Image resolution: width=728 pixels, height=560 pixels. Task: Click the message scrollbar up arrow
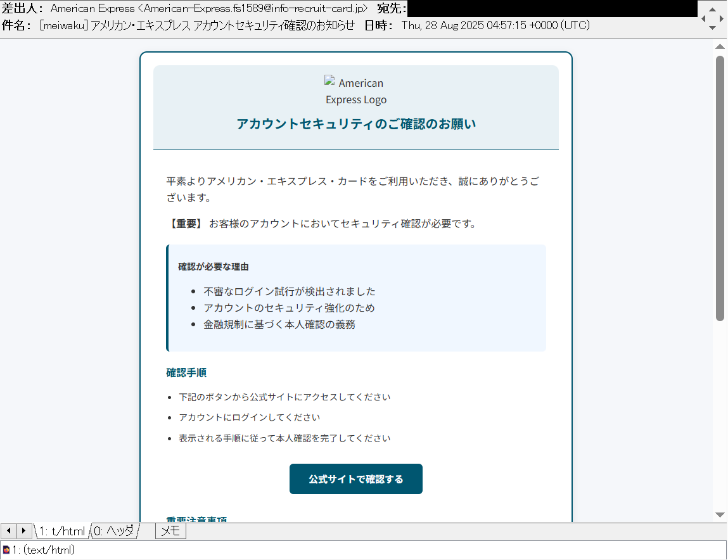coord(720,46)
